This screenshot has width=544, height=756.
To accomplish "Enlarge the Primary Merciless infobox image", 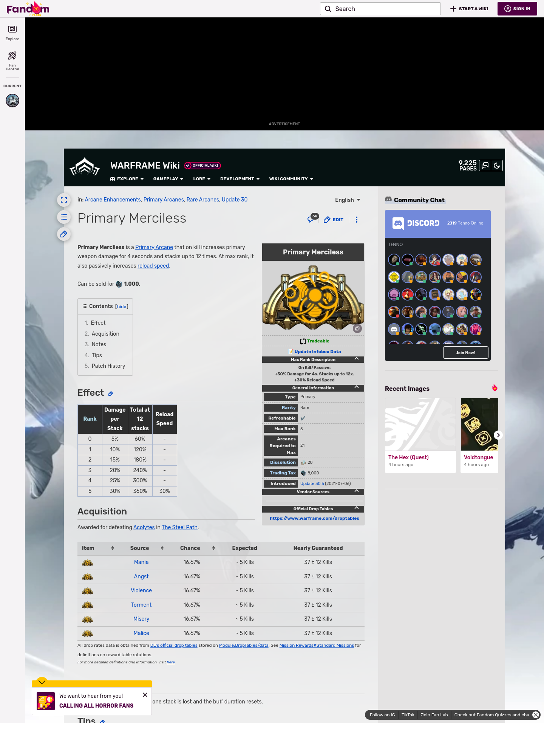I will 357,329.
